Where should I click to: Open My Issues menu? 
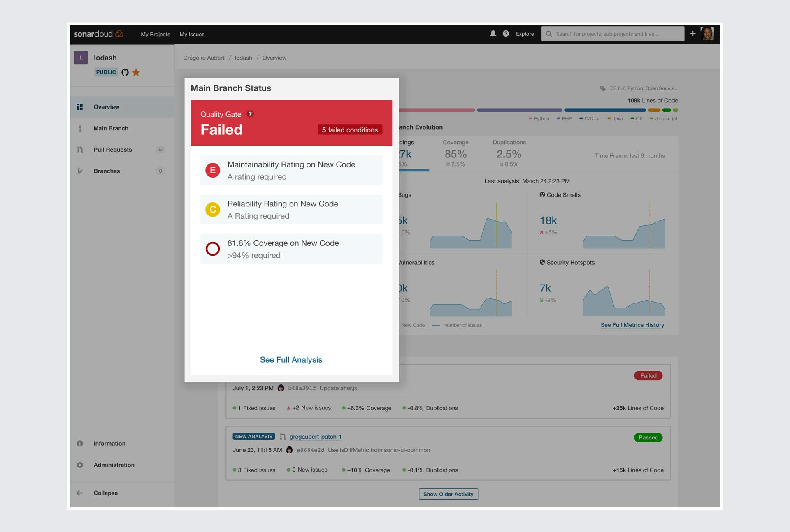click(192, 34)
